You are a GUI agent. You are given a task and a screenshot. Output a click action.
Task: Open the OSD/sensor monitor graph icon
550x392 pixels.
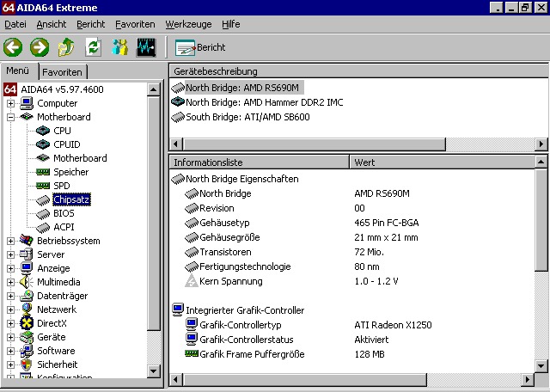146,47
